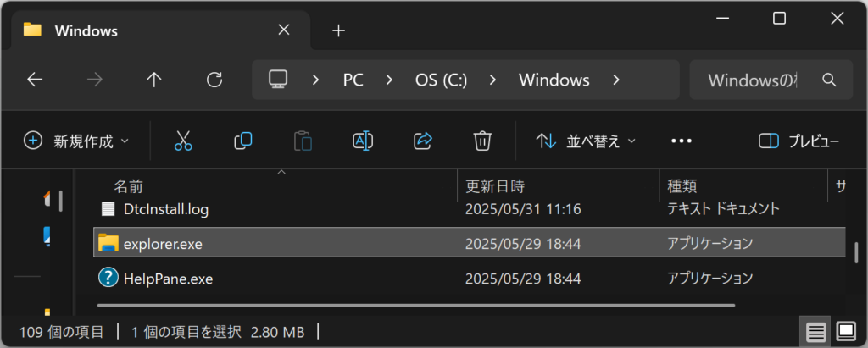868x348 pixels.
Task: Click the Cut scissors icon
Action: pyautogui.click(x=183, y=141)
